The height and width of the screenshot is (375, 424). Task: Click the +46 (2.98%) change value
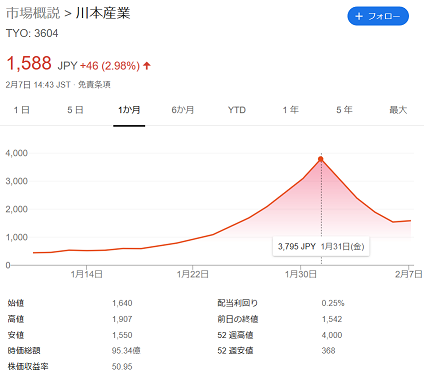point(110,66)
